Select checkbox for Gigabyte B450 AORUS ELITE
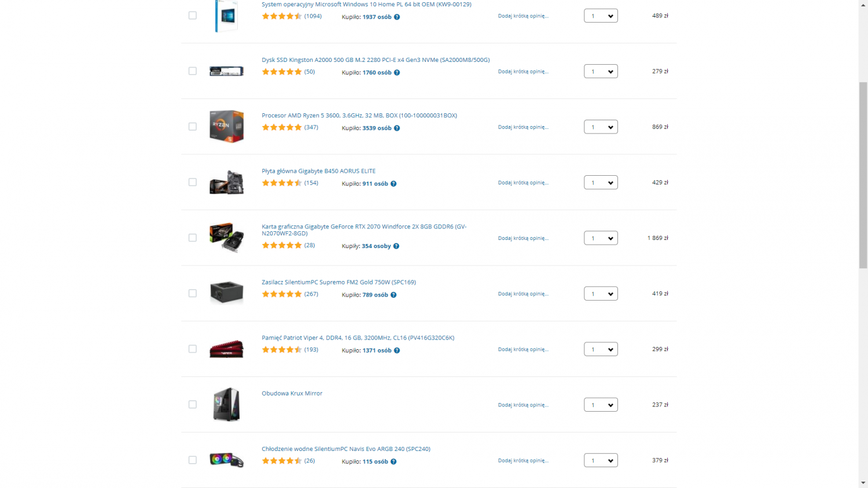 click(x=193, y=182)
